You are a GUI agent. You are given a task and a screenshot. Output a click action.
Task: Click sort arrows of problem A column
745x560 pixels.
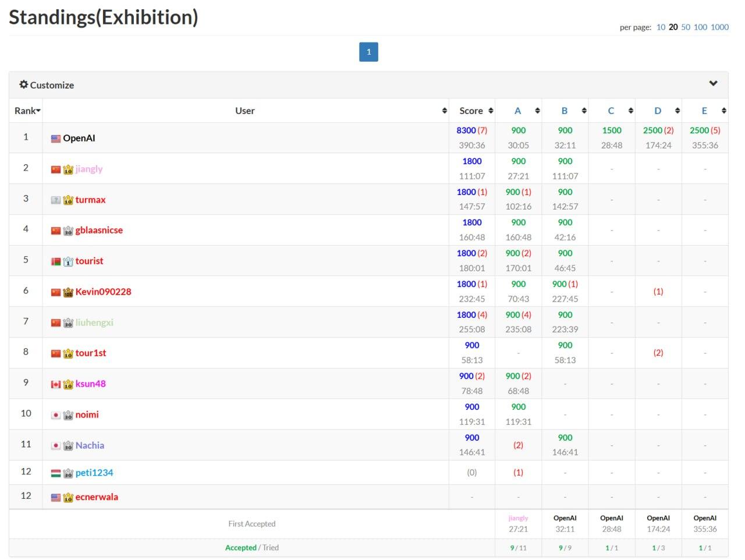(x=537, y=111)
